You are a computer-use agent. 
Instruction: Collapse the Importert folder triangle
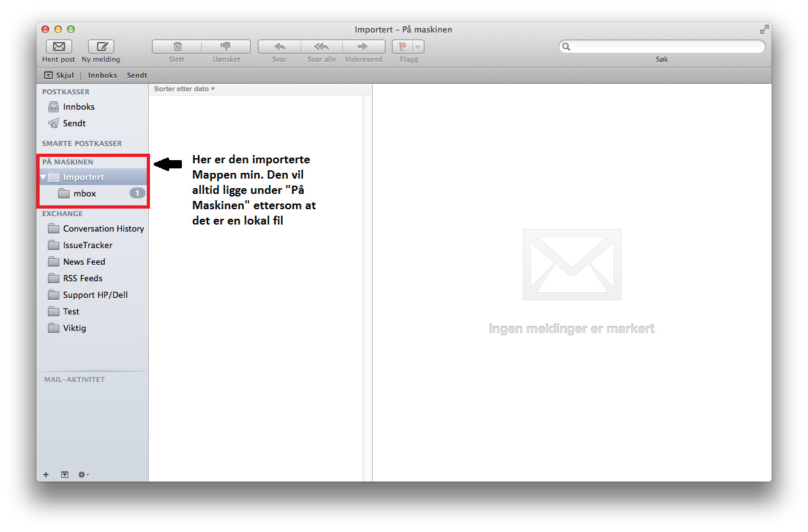click(43, 177)
